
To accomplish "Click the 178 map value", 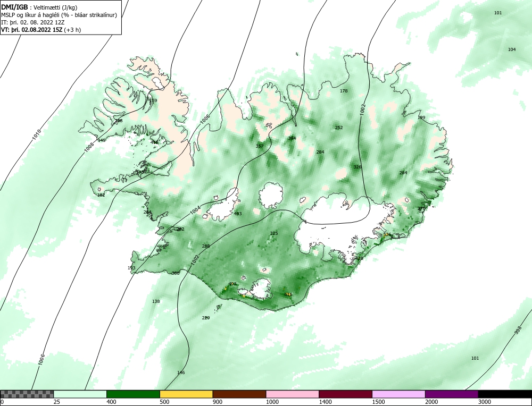I will 344,91.
